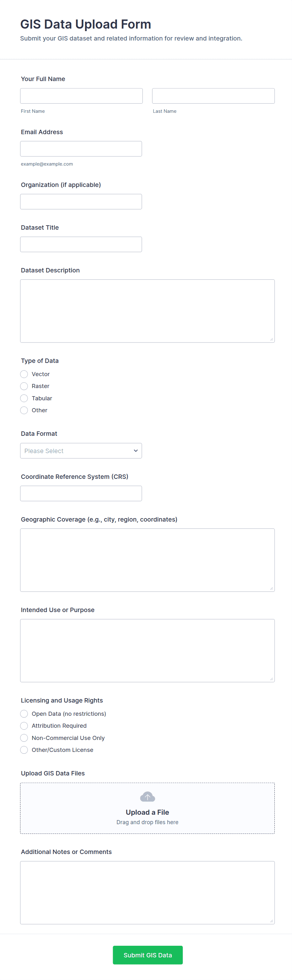This screenshot has width=292, height=980.
Task: Focus the Coordinate Reference System field
Action: (81, 493)
